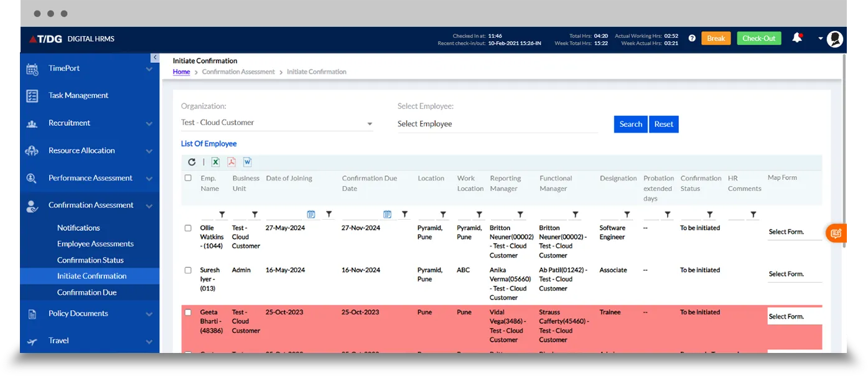Click the Search button
The width and height of the screenshot is (868, 376).
(630, 124)
